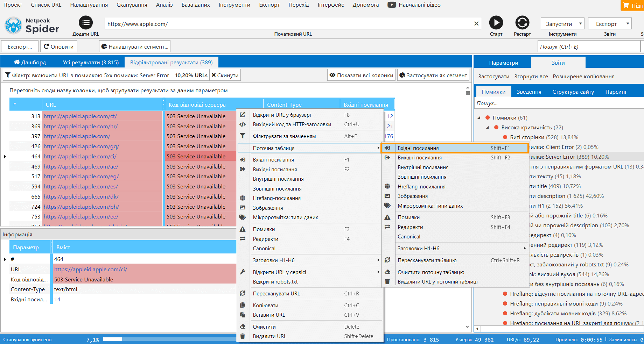This screenshot has height=344, width=644.
Task: Click the Скинути filter button
Action: click(225, 75)
